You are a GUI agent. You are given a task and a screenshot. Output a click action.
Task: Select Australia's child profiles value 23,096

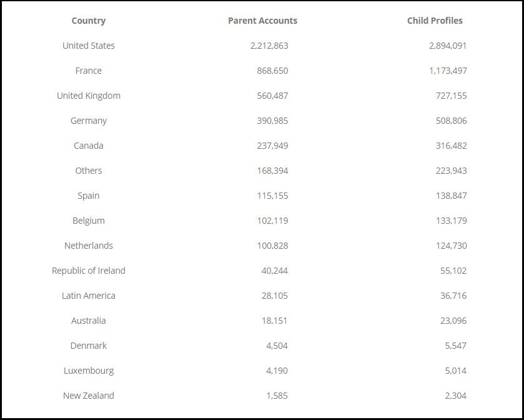(x=453, y=321)
